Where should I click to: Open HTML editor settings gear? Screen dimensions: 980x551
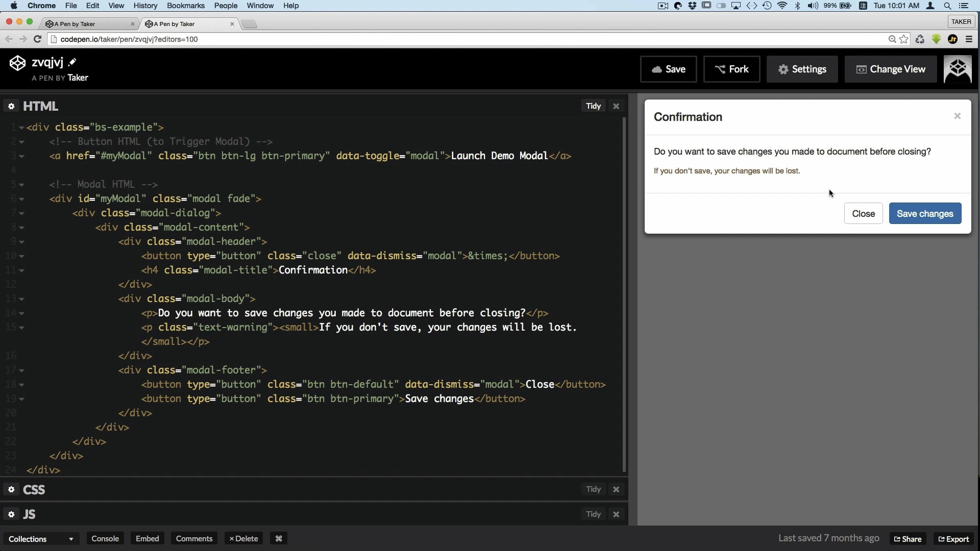pyautogui.click(x=11, y=106)
